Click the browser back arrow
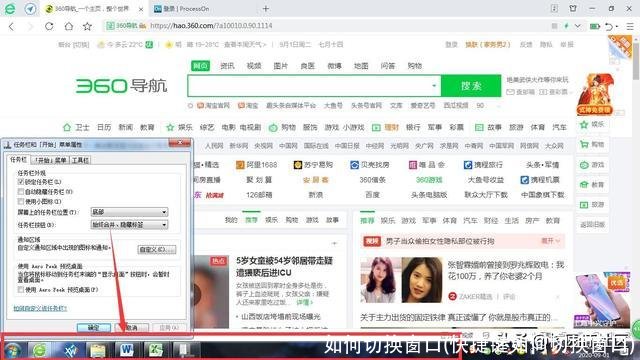Image resolution: width=640 pixels, height=360 pixels. click(11, 27)
